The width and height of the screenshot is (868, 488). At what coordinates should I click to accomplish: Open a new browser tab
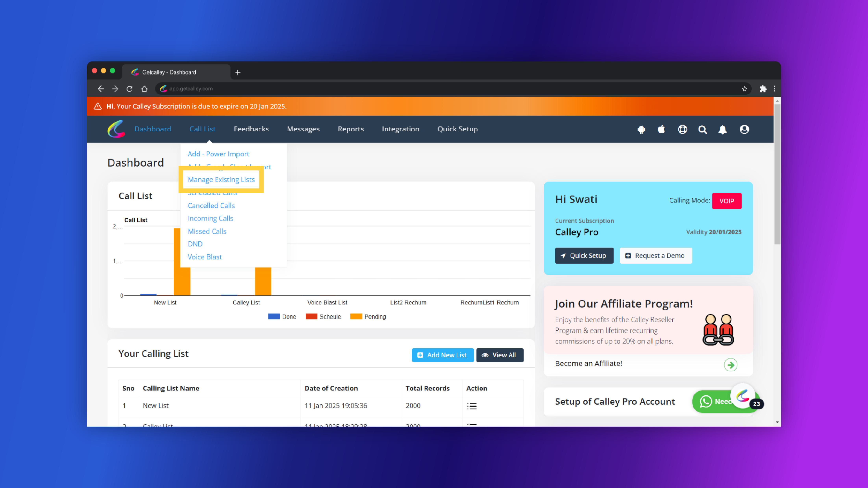[x=238, y=72]
